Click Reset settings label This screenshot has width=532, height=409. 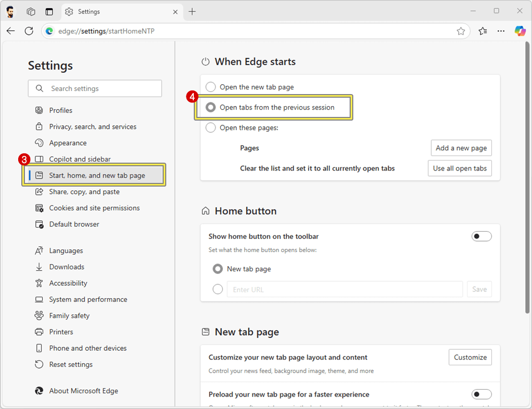[x=71, y=364]
